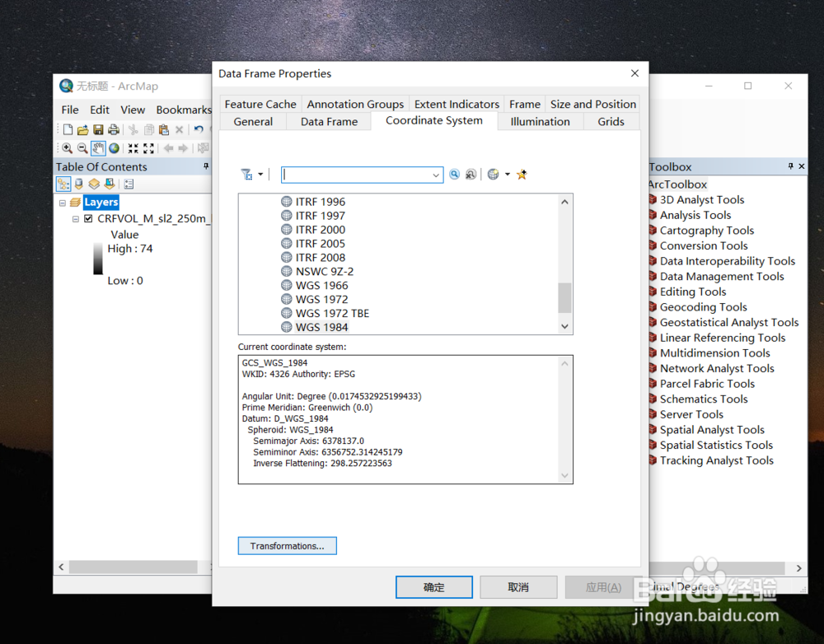Select the Zoom Out magnifier tool
This screenshot has height=644, width=824.
pos(82,148)
